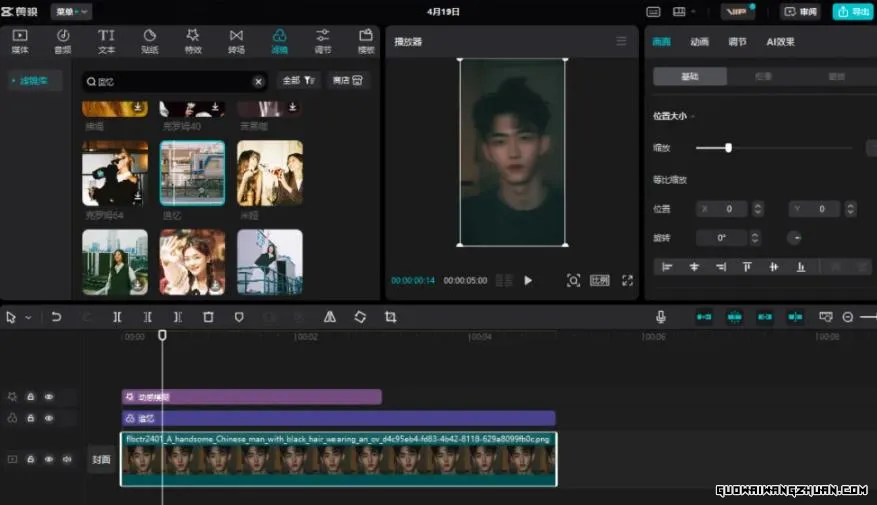This screenshot has height=505, width=877.
Task: Open the 比例 aspect ratio button
Action: tap(600, 280)
